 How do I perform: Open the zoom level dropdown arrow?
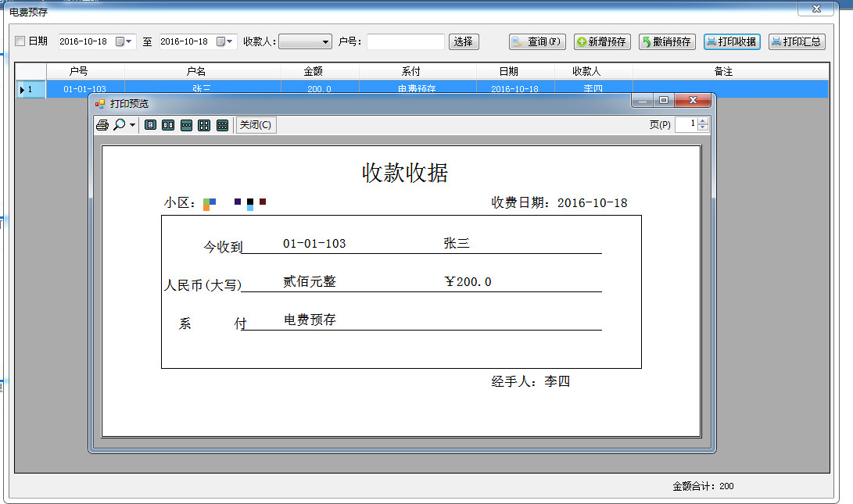tap(133, 125)
